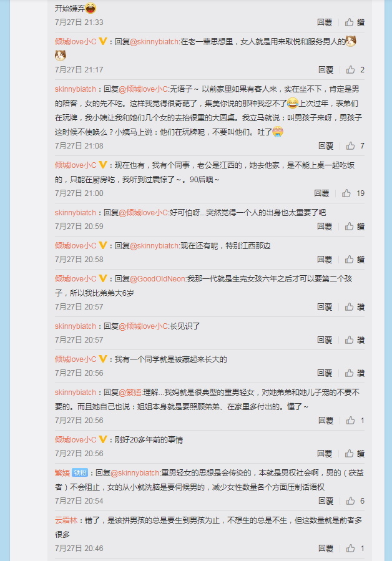This screenshot has width=392, height=561.
Task: Open skinnybiatch's profile from 20:57 comment
Action: 75,326
